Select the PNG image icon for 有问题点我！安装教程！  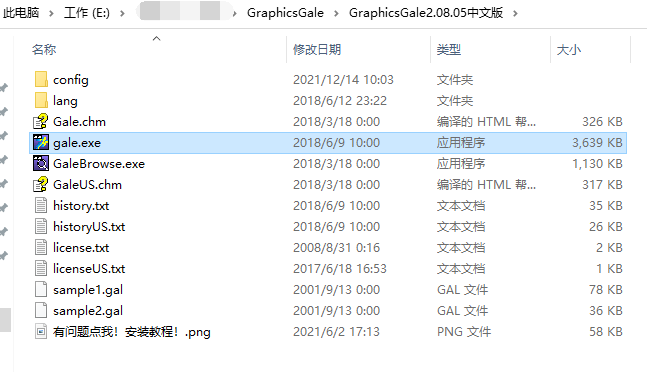point(41,332)
